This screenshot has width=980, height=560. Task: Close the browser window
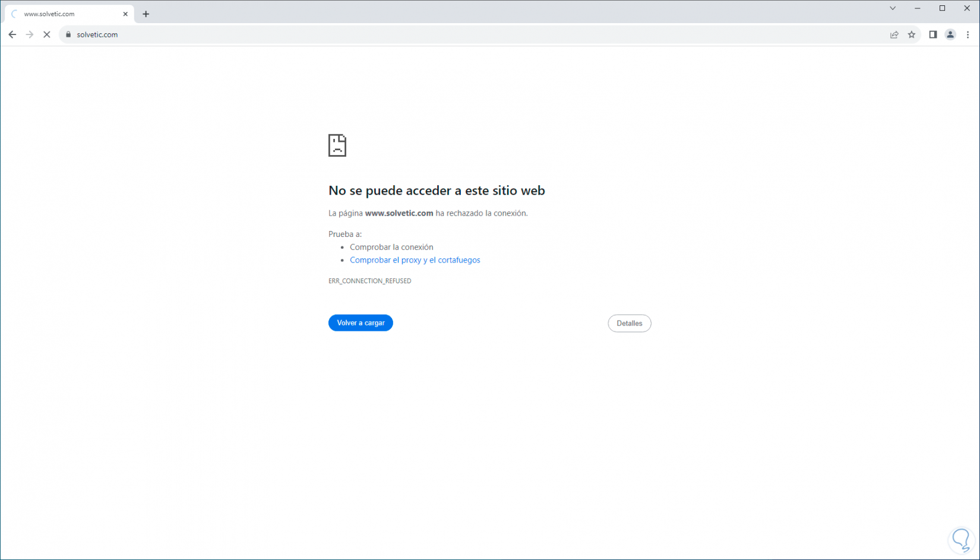point(967,8)
